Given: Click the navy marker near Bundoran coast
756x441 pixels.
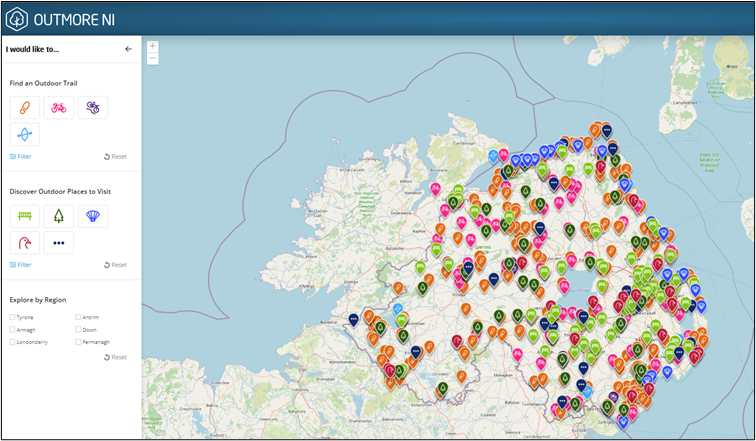Looking at the screenshot, I should coord(353,320).
